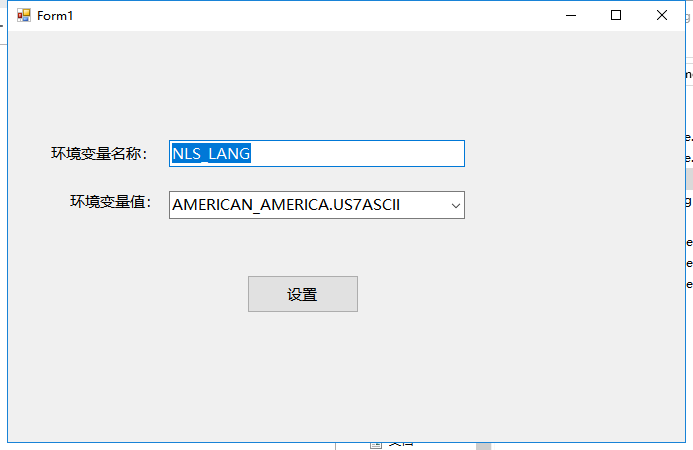This screenshot has height=450, width=693.
Task: Click the highlighted NLS_LANG text
Action: (x=211, y=153)
